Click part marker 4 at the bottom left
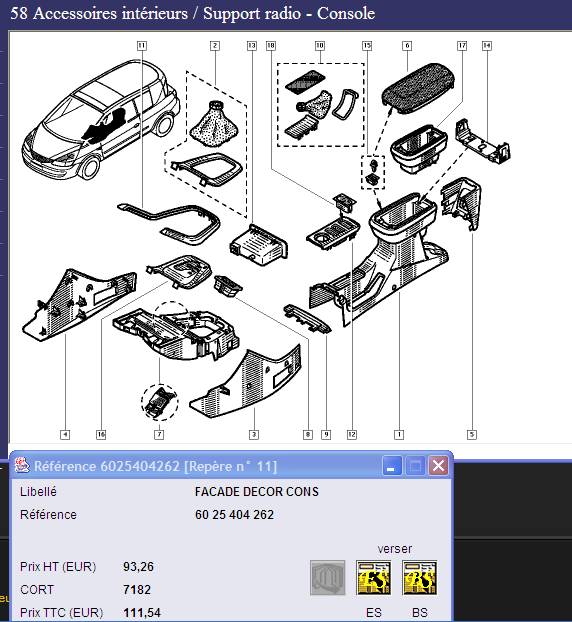 (x=65, y=434)
